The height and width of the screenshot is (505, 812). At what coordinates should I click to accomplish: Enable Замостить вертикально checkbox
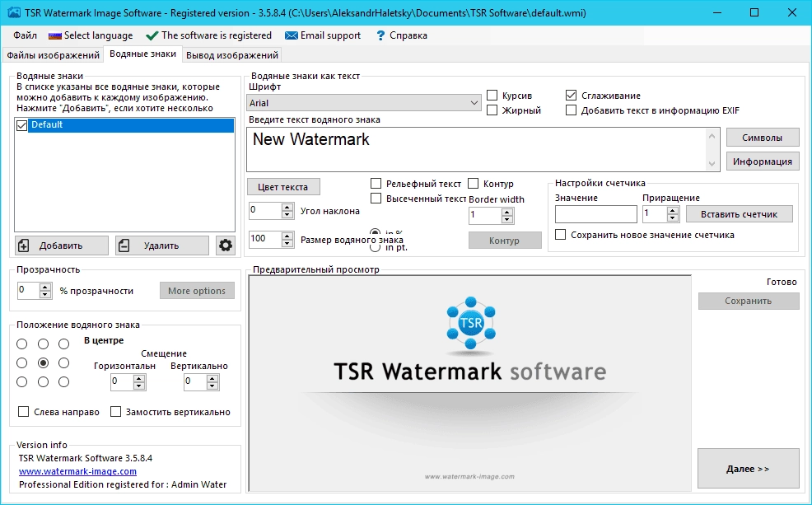pos(116,412)
